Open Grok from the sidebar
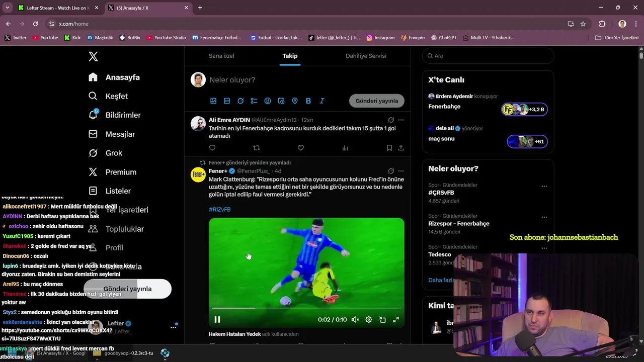The width and height of the screenshot is (644, 362). (106, 153)
